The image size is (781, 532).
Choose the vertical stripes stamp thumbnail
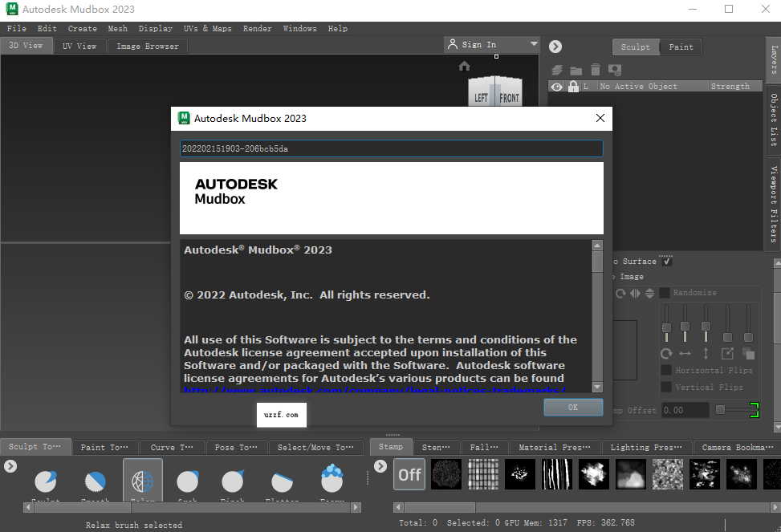pos(556,474)
